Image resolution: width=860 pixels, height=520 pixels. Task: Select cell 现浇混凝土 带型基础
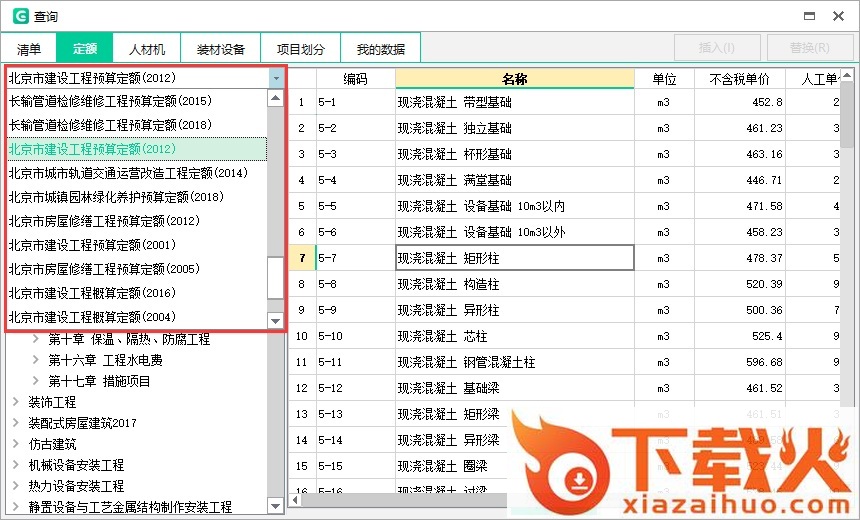click(514, 102)
